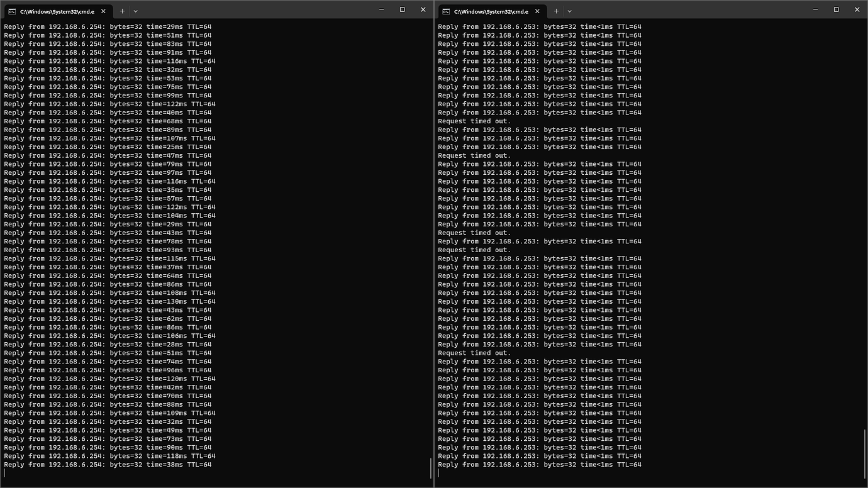The image size is (868, 488).
Task: Restore the right terminal window size
Action: point(835,9)
